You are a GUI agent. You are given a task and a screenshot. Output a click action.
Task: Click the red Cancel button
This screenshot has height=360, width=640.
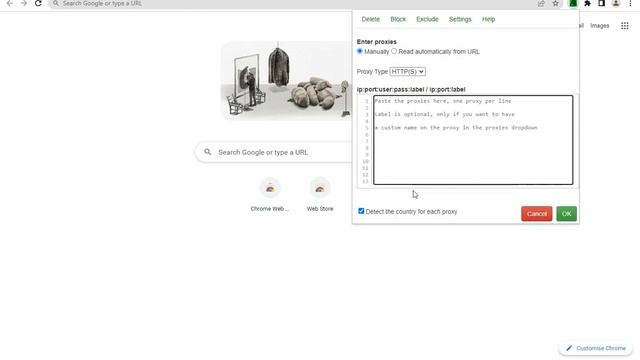(x=536, y=213)
